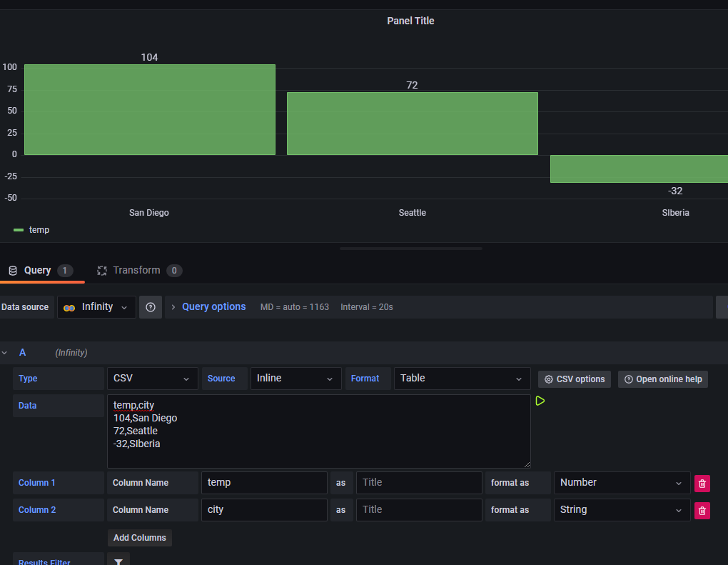Click the SIberia negative bar in chart
This screenshot has width=728, height=565.
click(x=639, y=169)
